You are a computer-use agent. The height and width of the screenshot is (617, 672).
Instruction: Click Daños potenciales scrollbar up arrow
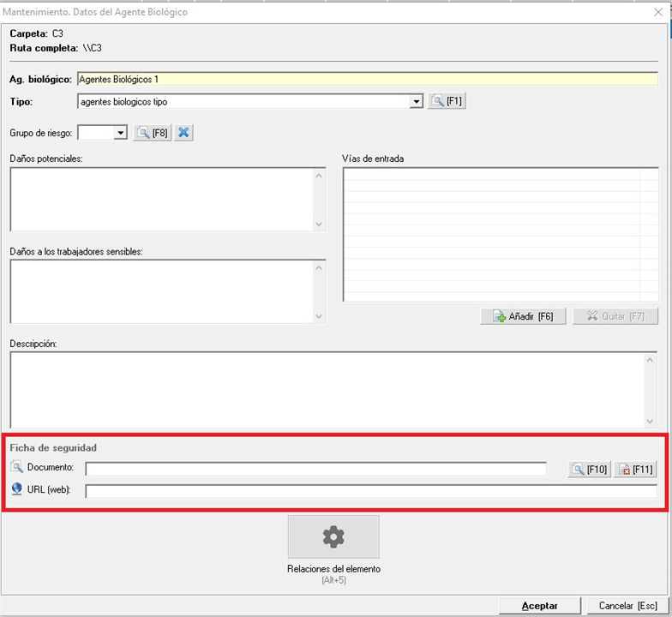pos(319,175)
